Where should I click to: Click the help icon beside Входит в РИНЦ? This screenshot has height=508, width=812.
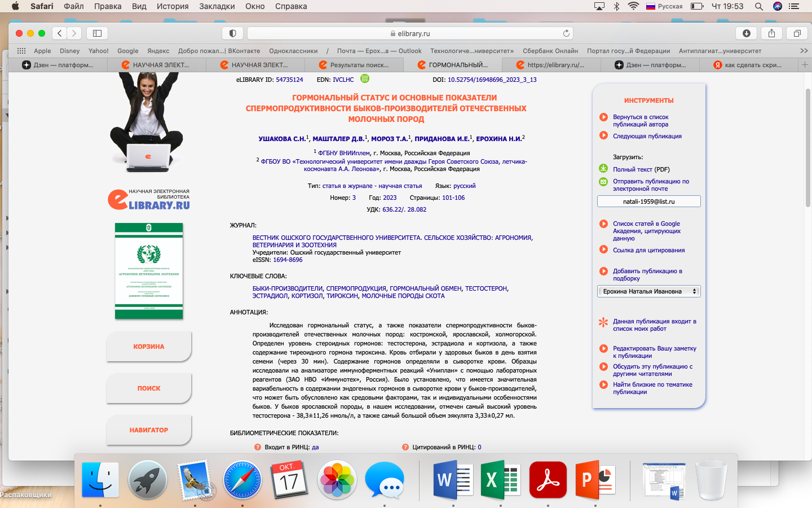click(x=258, y=447)
